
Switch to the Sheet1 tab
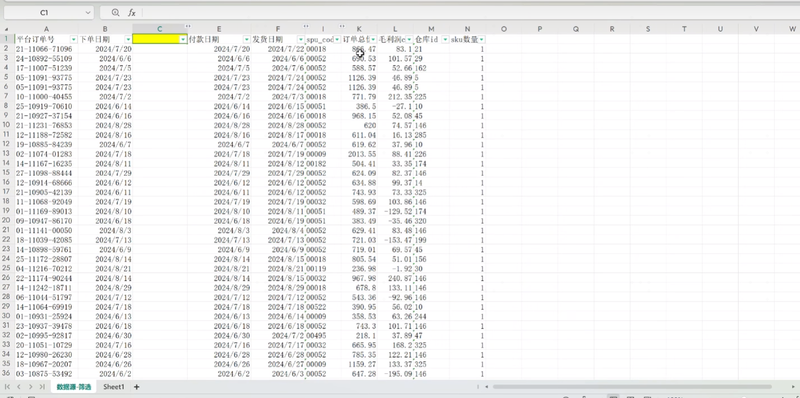[114, 387]
